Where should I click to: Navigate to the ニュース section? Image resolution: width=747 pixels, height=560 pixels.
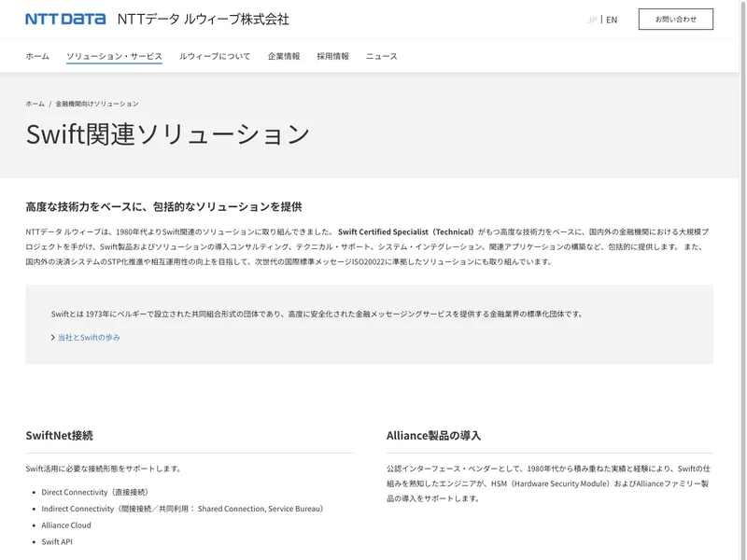click(x=381, y=56)
